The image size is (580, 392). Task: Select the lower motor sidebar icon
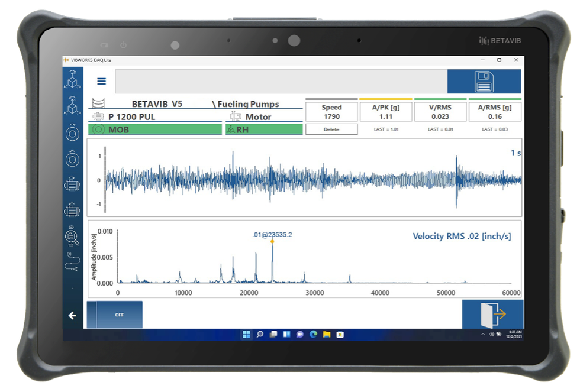pos(72,210)
